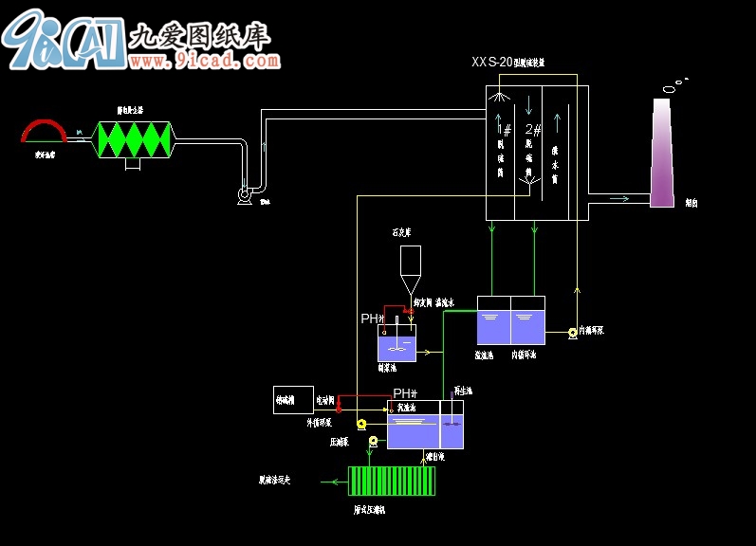This screenshot has height=546, width=756.
Task: Select the green plate filter press
Action: tap(392, 481)
